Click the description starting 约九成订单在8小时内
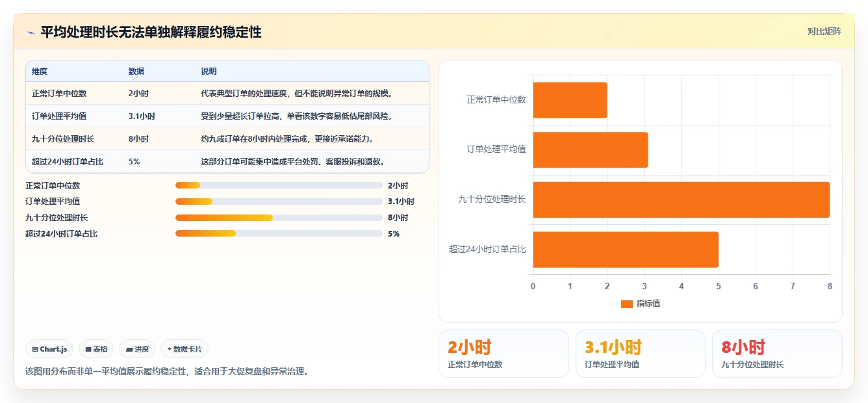Image resolution: width=868 pixels, height=403 pixels. point(287,139)
